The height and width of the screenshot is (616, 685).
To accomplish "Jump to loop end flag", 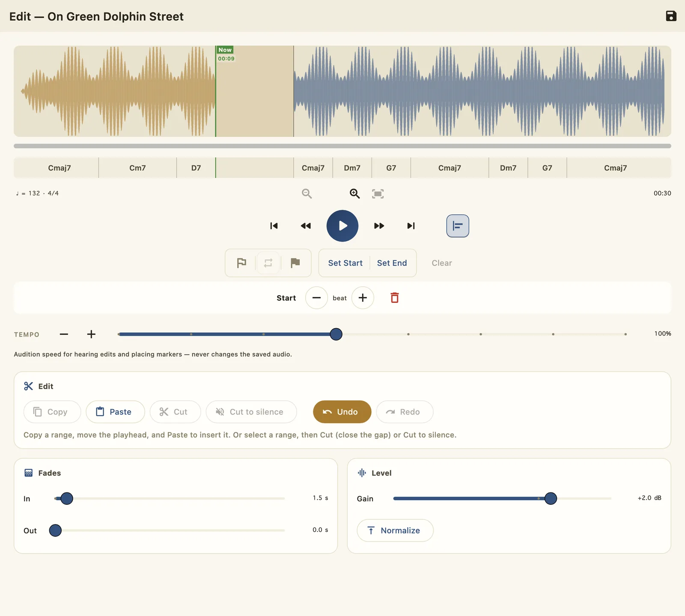I will [295, 263].
